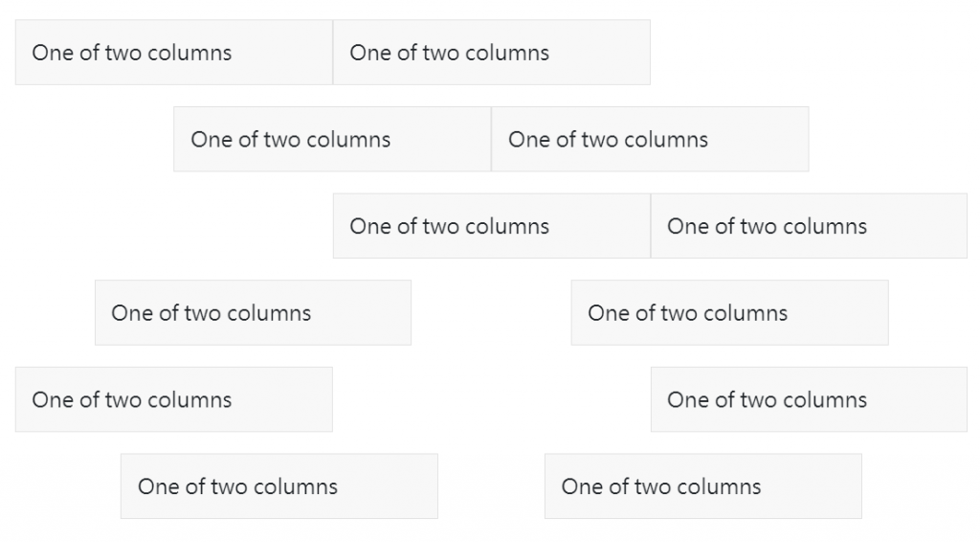Select the right box in the bottom row
This screenshot has width=980, height=542.
tap(702, 486)
